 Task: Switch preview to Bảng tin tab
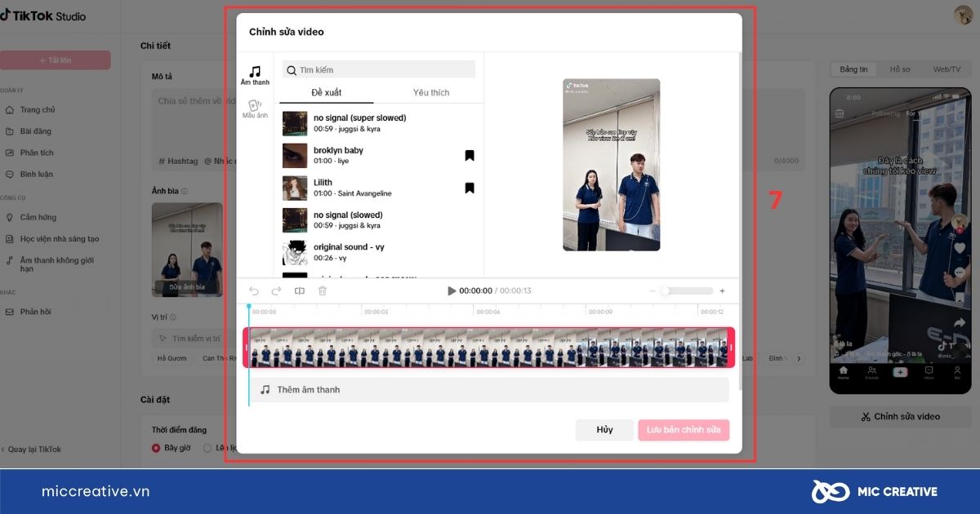(853, 69)
